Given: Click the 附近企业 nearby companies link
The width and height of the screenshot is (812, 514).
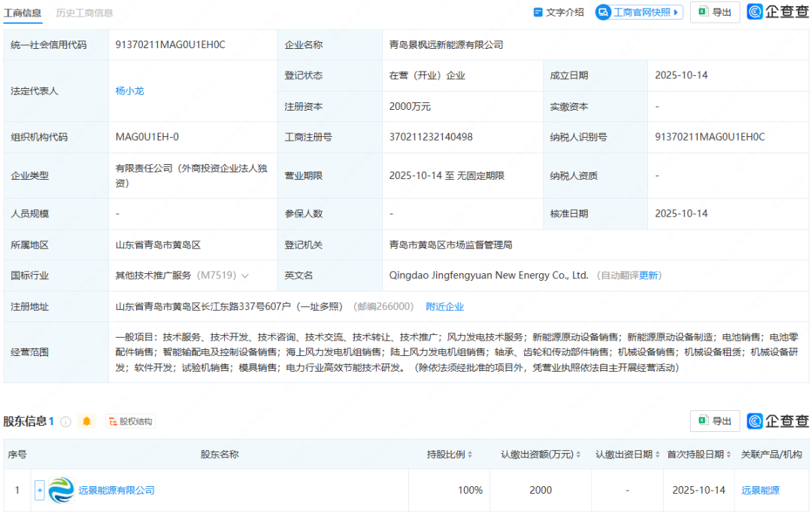Looking at the screenshot, I should [x=444, y=306].
